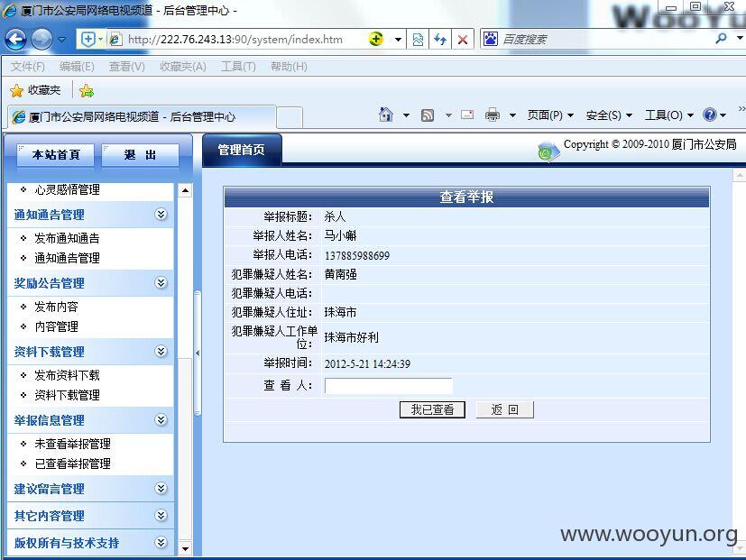Viewport: 746px width, 560px height.
Task: Click the shield security icon in address bar
Action: [x=88, y=39]
